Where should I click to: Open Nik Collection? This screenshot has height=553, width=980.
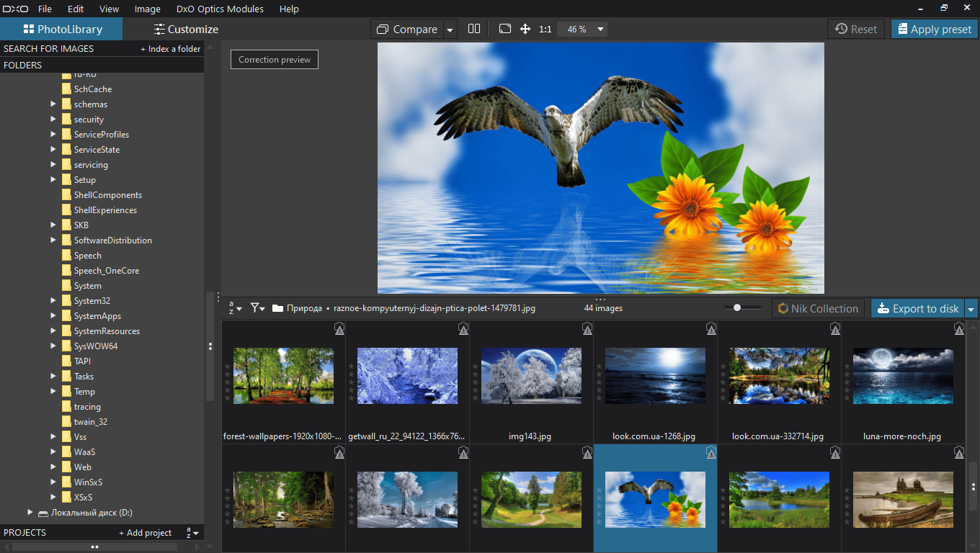819,309
